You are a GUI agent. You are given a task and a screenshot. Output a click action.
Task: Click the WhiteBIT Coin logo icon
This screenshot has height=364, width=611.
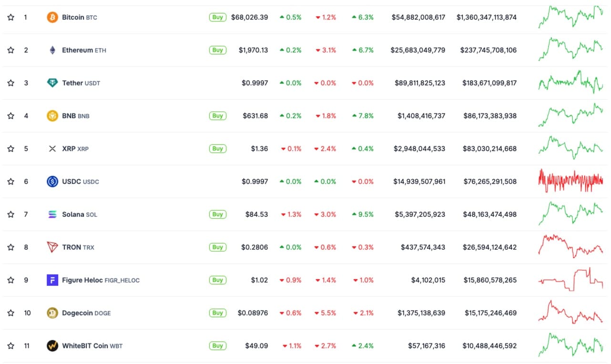click(52, 345)
